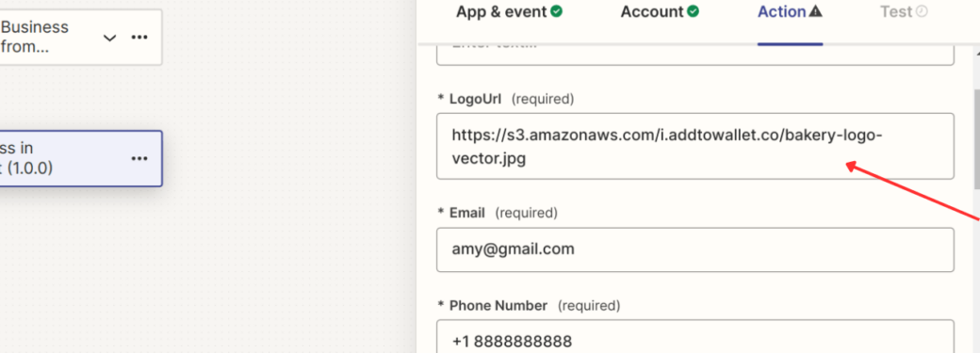The image size is (980, 353).
Task: Click the green checkmark beside Account
Action: 693,11
